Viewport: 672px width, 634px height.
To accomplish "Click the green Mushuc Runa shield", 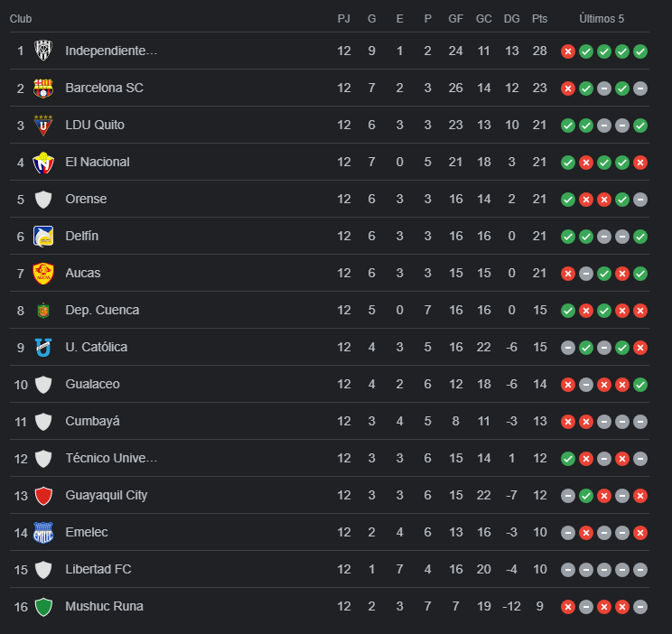I will [42, 606].
